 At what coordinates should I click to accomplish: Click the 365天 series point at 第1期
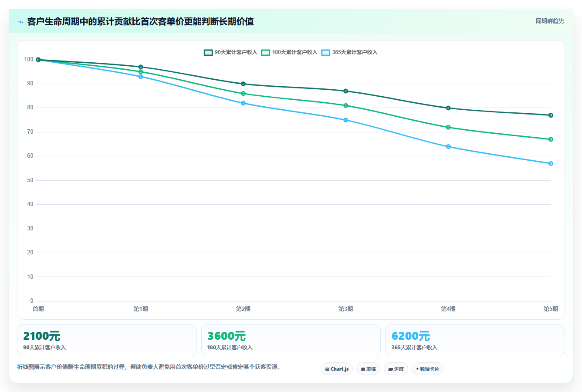point(141,77)
